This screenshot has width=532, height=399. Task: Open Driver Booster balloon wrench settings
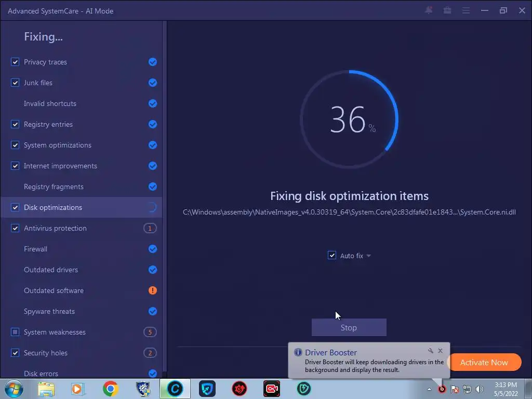click(x=430, y=351)
